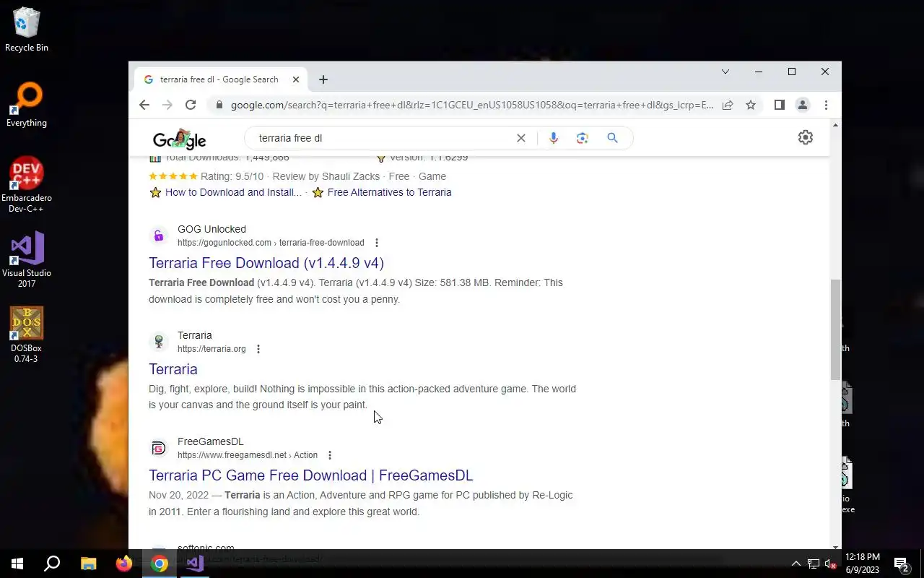Click the GOG Unlocked site favicon

[x=159, y=236]
